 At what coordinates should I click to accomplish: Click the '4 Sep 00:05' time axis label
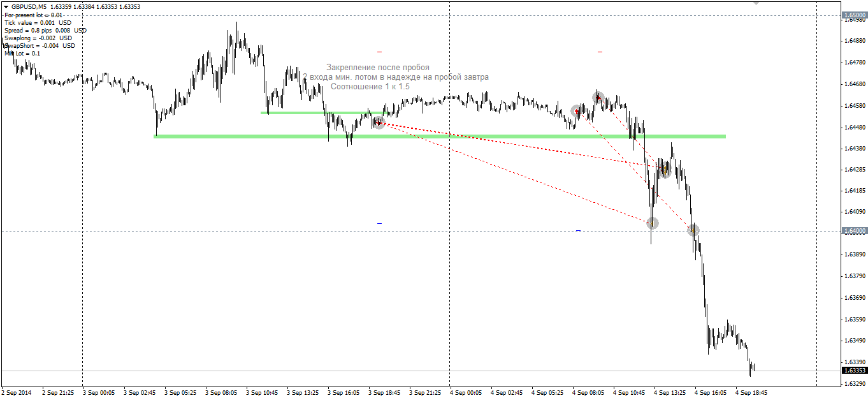467,393
